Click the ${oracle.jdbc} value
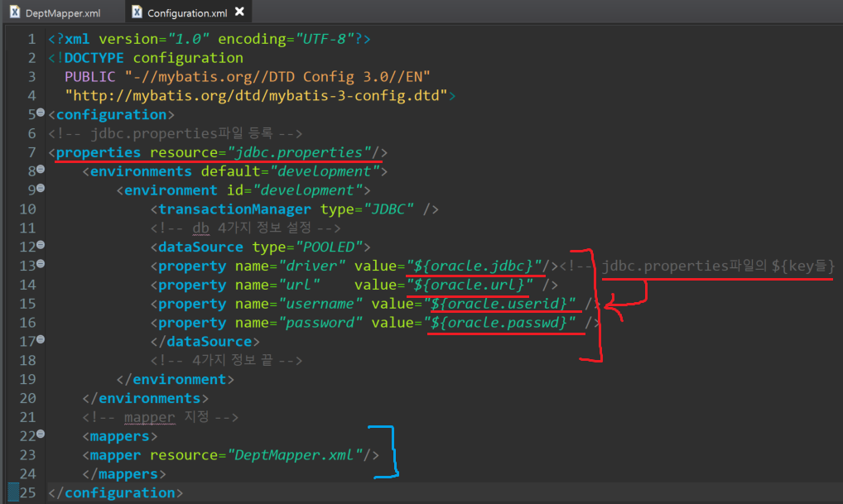Image resolution: width=843 pixels, height=504 pixels. (474, 266)
